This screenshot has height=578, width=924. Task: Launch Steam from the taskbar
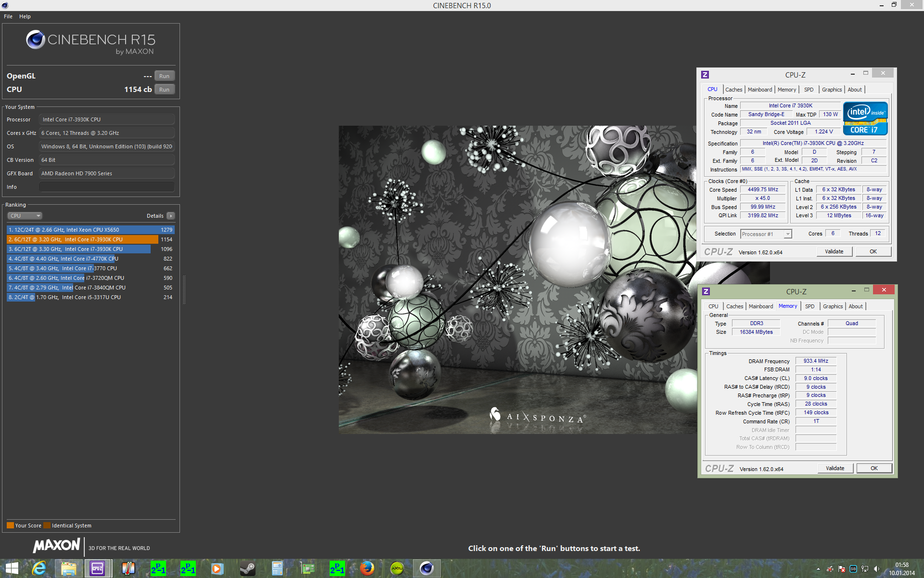pyautogui.click(x=247, y=568)
